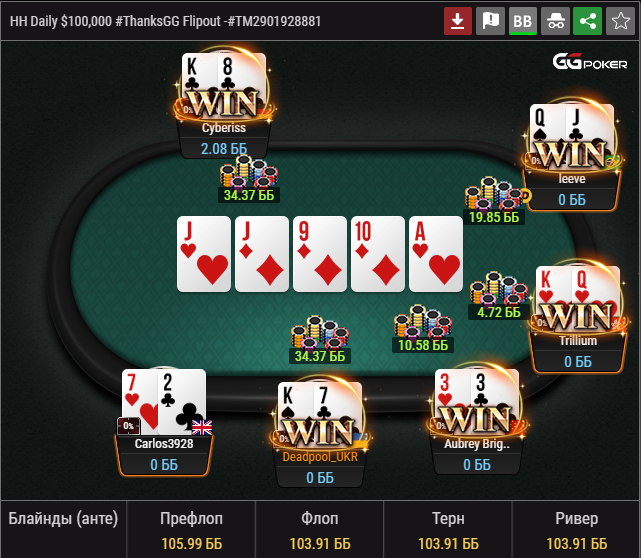Click the red download hand history icon
This screenshot has height=558, width=641.
(x=458, y=21)
